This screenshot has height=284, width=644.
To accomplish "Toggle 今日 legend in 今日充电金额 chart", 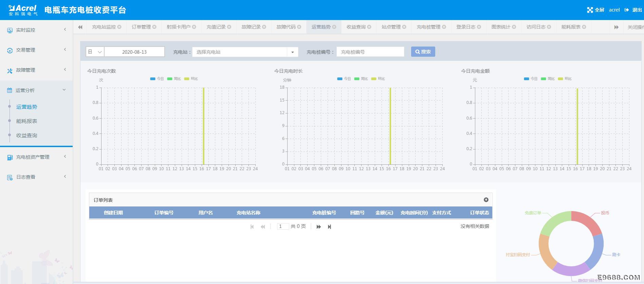I will click(531, 79).
